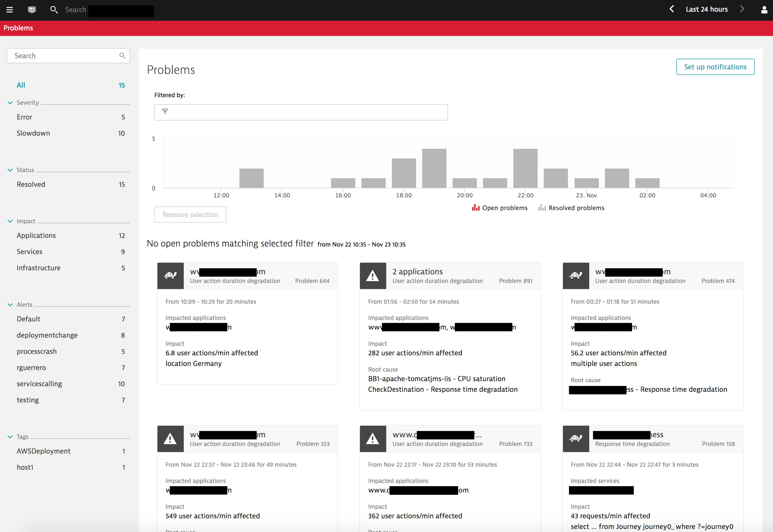Focus the Filtered by input field
Screen dimensions: 773x532
click(x=301, y=112)
